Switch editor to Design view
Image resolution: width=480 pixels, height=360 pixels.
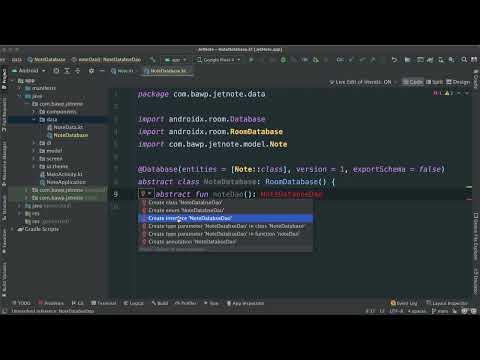(x=458, y=82)
